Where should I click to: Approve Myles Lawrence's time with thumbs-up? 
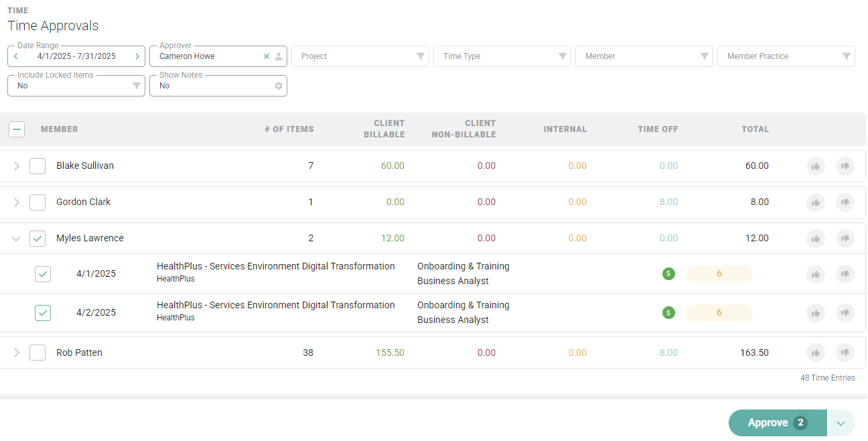point(816,239)
